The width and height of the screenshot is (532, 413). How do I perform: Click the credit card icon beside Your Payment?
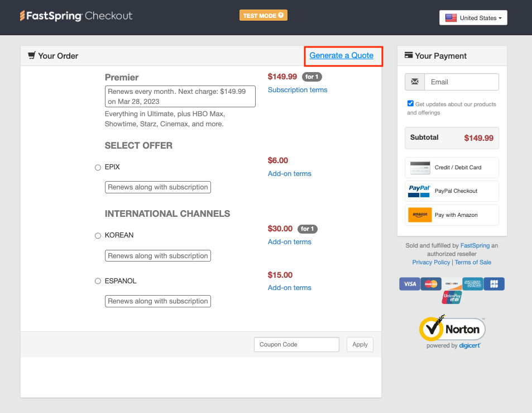click(x=409, y=55)
